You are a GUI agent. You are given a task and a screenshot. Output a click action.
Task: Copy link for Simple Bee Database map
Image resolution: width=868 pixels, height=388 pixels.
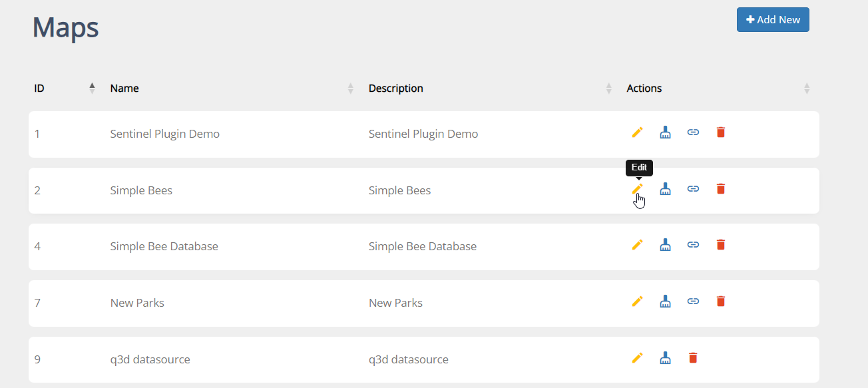(693, 245)
